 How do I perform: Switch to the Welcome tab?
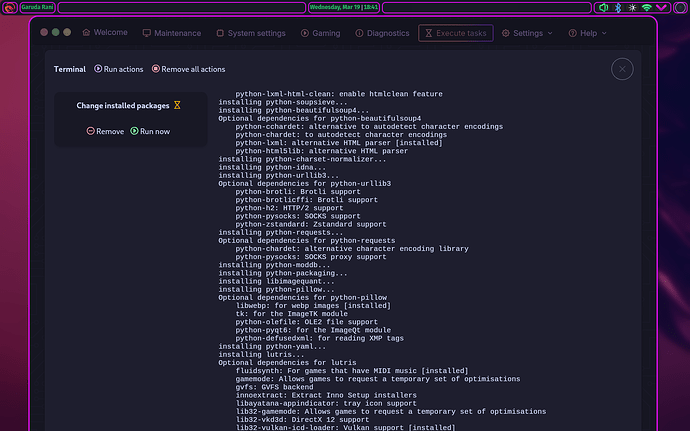point(105,33)
